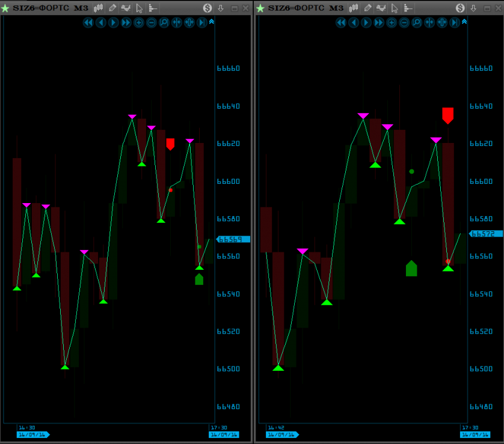Select cursor pointer tool in right chart
This screenshot has width=504, height=444.
[x=393, y=8]
